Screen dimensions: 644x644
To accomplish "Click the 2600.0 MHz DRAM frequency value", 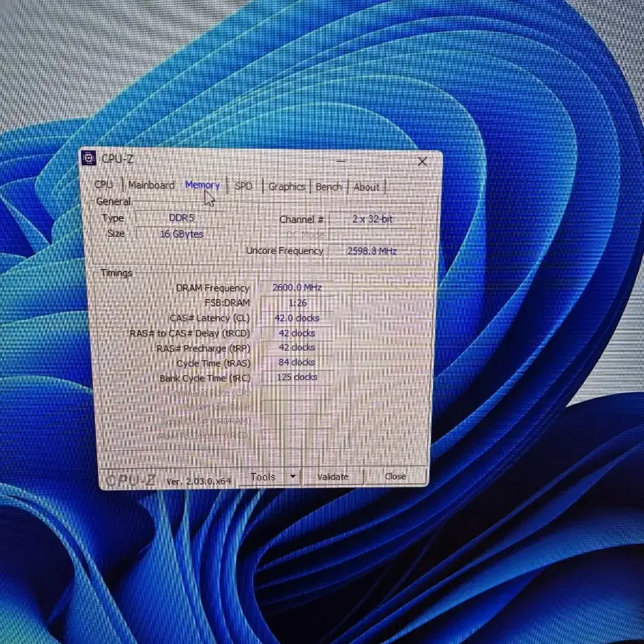I will point(297,288).
